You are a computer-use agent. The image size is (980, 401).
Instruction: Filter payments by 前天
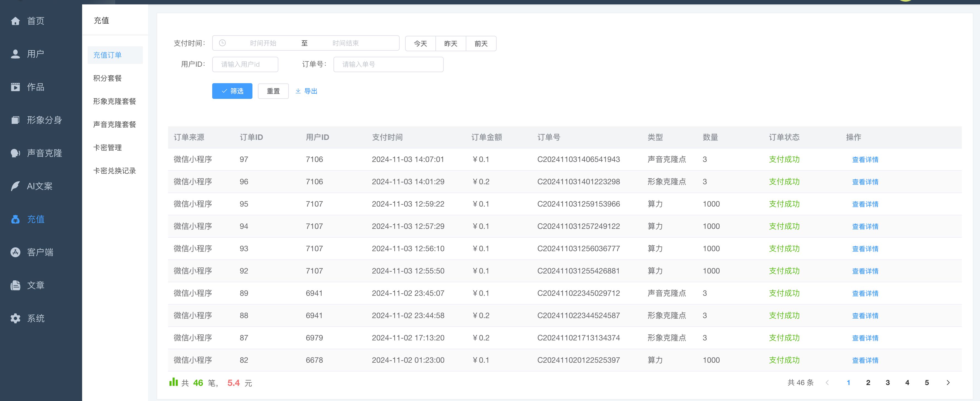(481, 44)
